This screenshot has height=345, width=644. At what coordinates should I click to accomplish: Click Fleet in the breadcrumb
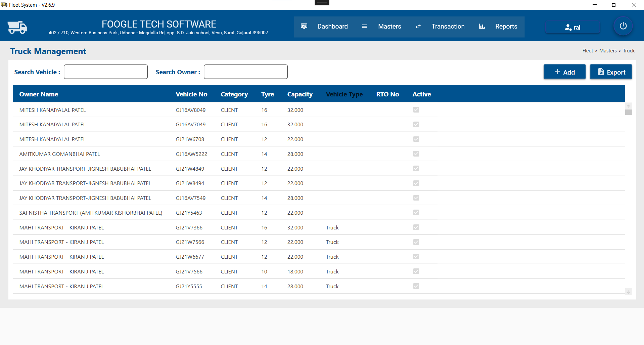[x=588, y=51]
